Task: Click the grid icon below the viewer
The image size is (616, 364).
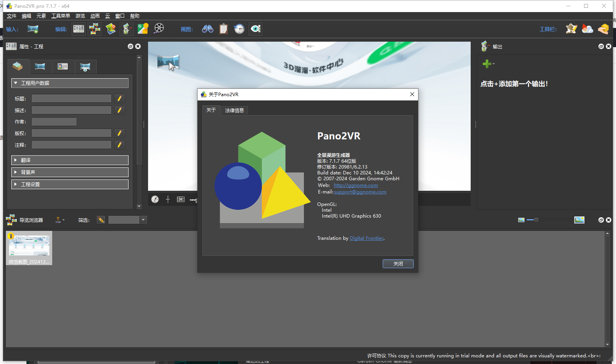Action: pos(181,199)
